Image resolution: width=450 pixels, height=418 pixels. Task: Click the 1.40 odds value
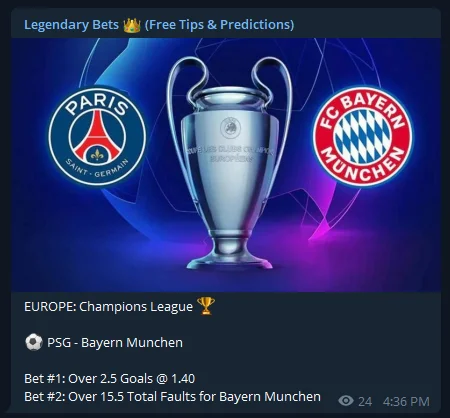[x=183, y=379]
